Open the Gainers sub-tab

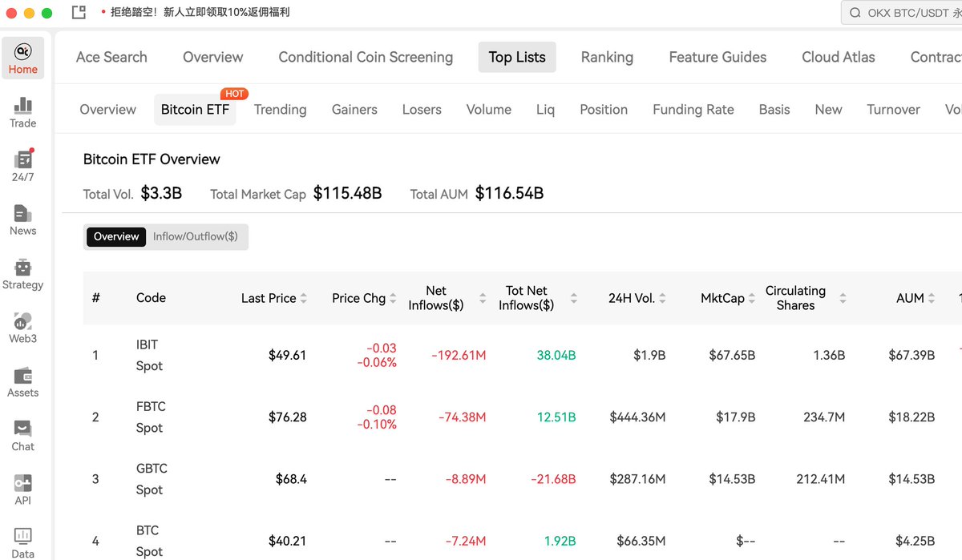(x=354, y=110)
